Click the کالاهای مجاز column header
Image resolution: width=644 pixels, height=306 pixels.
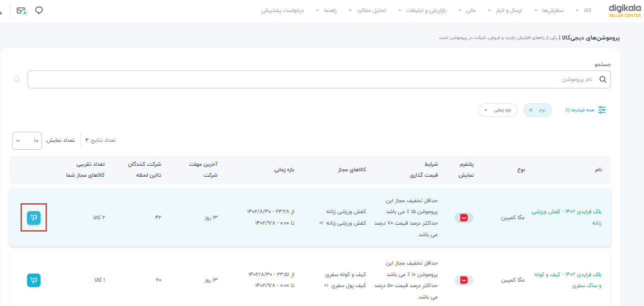(351, 170)
